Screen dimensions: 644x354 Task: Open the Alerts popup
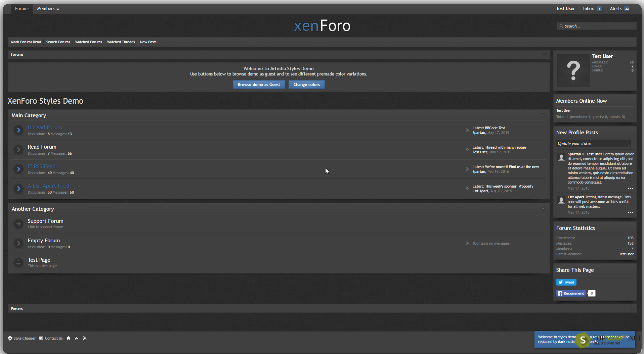[x=619, y=9]
